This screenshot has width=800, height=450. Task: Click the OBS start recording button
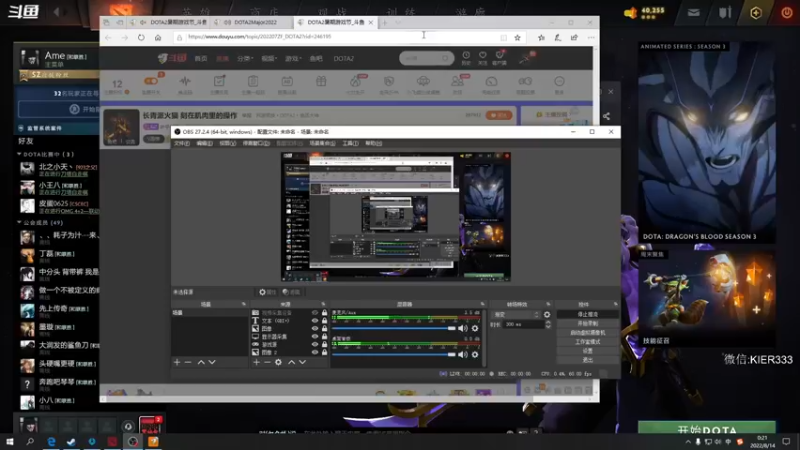pos(587,323)
